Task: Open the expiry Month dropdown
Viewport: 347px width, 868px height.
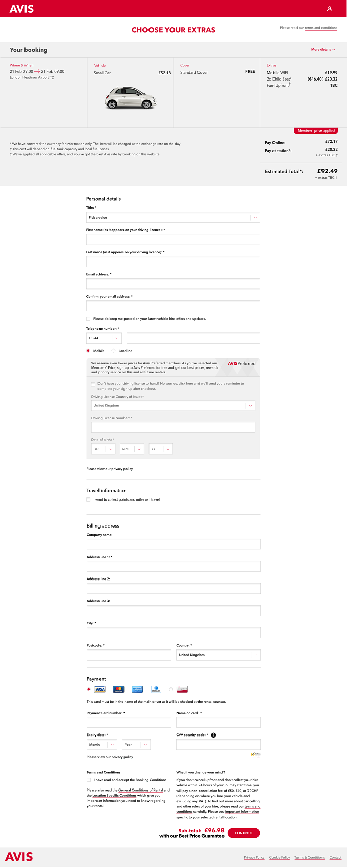Action: (x=102, y=745)
